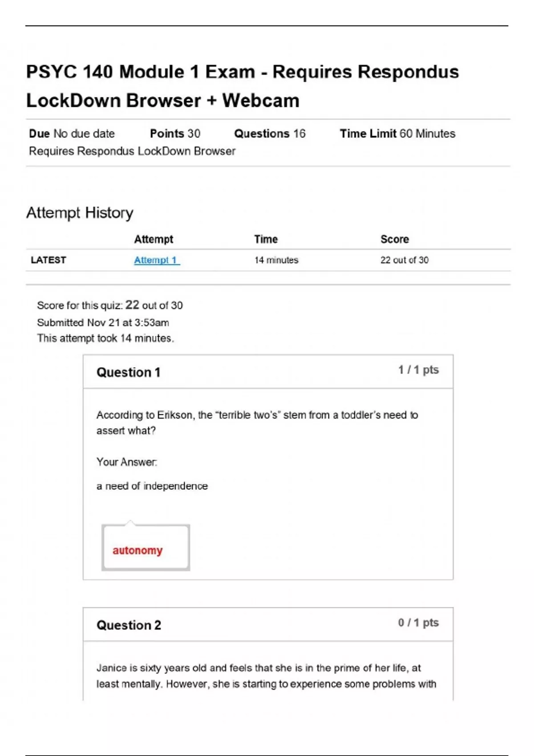
Task: Click the 22 out of 30 score cell
Action: [404, 260]
